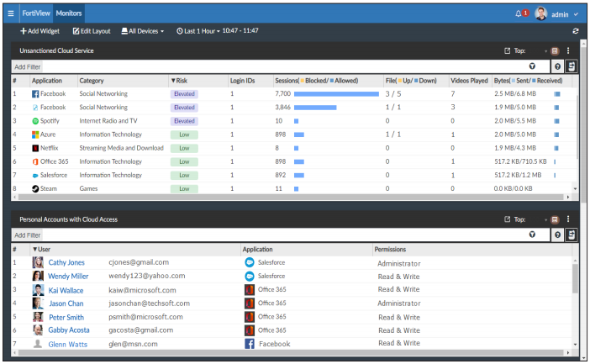The width and height of the screenshot is (590, 364).
Task: Click the filter funnel icon in Personal Accounts widget
Action: coord(532,235)
